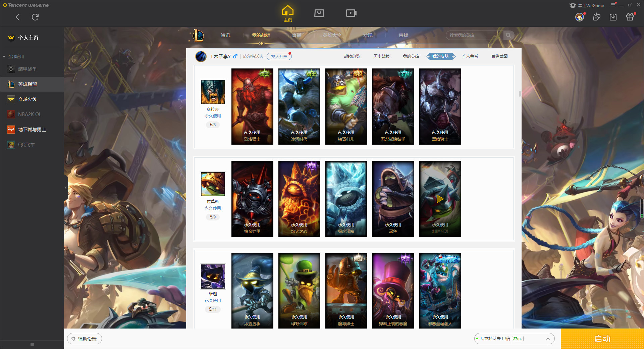This screenshot has height=349, width=644.
Task: Switch to 我的皮肤 sub-tab
Action: coord(440,56)
